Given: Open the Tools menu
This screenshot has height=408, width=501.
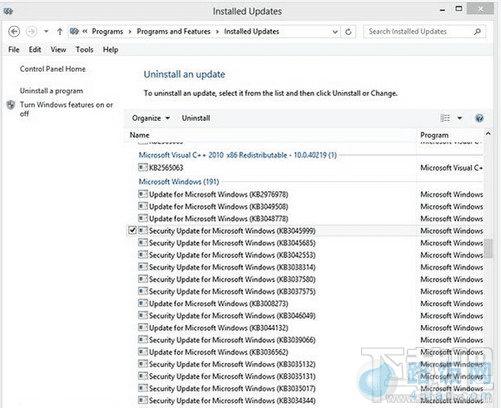Looking at the screenshot, I should point(84,50).
